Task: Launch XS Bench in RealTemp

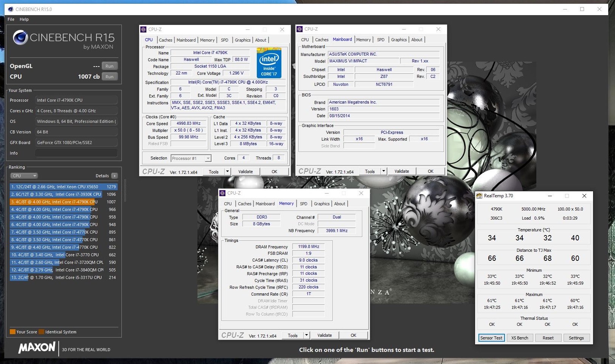Action: [x=520, y=338]
